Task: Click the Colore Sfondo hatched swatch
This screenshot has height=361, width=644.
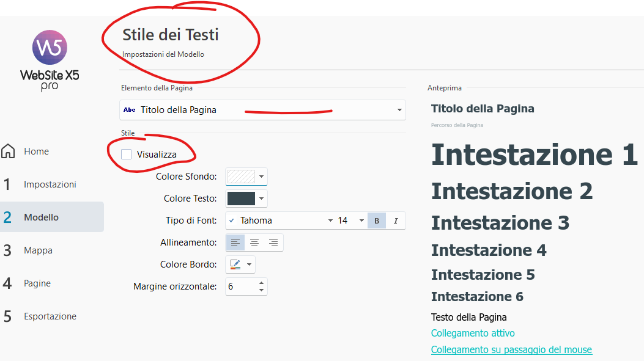Action: coord(241,177)
